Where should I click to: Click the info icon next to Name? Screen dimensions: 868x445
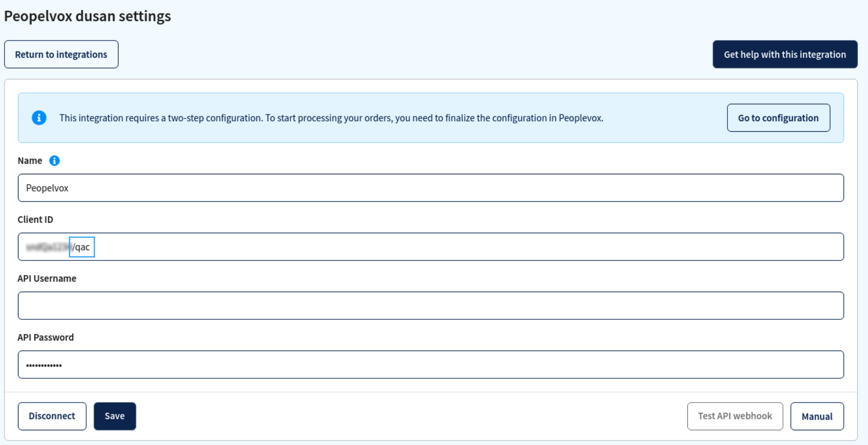pyautogui.click(x=54, y=161)
